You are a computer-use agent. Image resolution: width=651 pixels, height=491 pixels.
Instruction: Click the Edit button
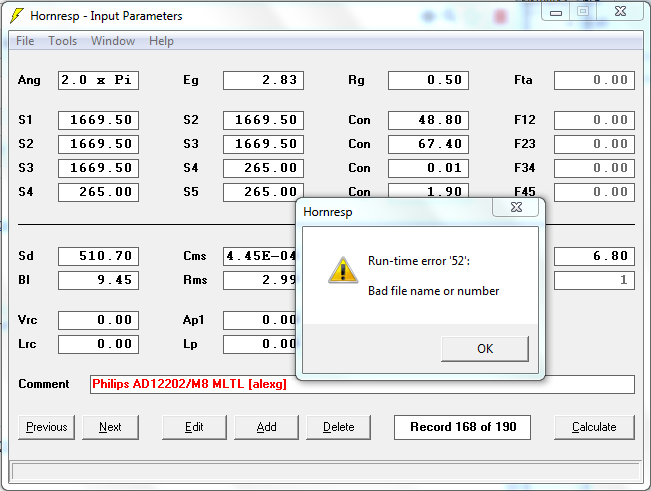pyautogui.click(x=194, y=427)
